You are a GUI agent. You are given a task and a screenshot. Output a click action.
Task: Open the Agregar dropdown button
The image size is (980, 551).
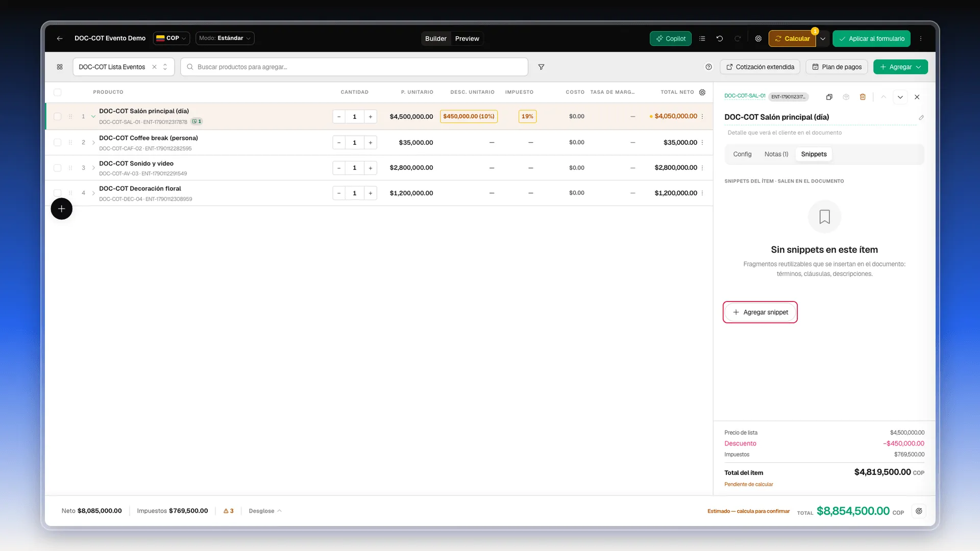pyautogui.click(x=900, y=67)
